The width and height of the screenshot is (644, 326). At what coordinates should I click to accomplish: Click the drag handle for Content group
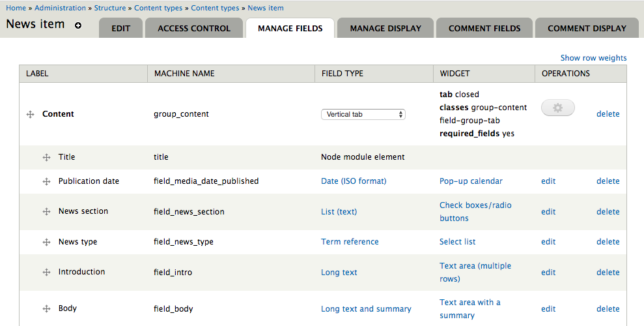30,114
